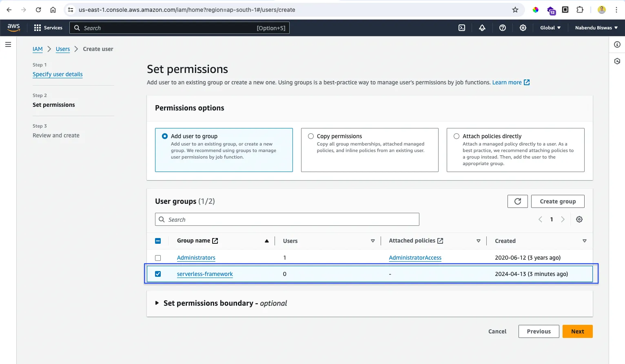Sort by Group name column arrow

[267, 241]
